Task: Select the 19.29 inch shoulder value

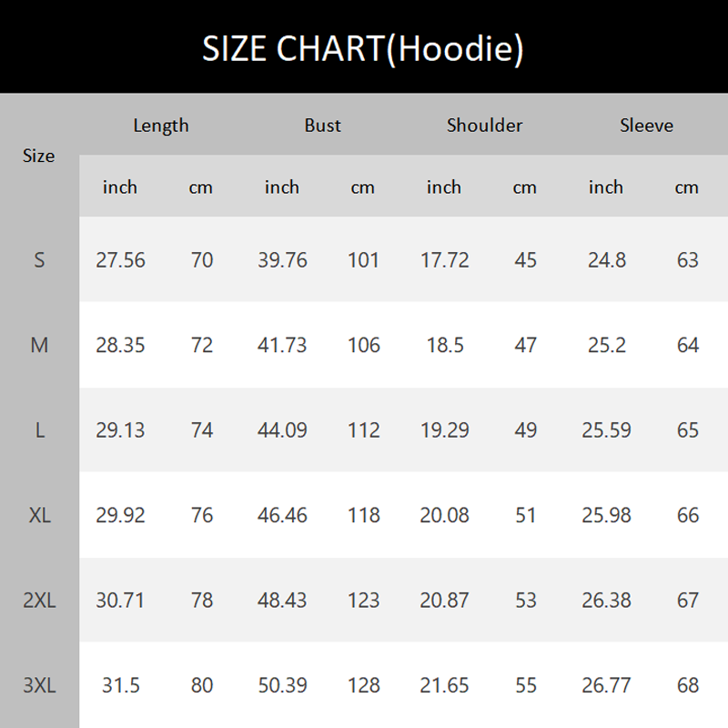Action: (444, 430)
